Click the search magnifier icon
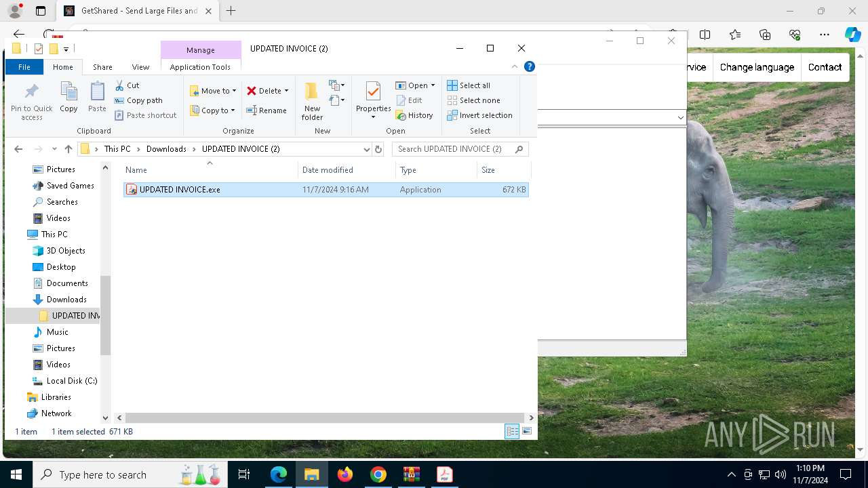The width and height of the screenshot is (868, 488). pos(519,149)
